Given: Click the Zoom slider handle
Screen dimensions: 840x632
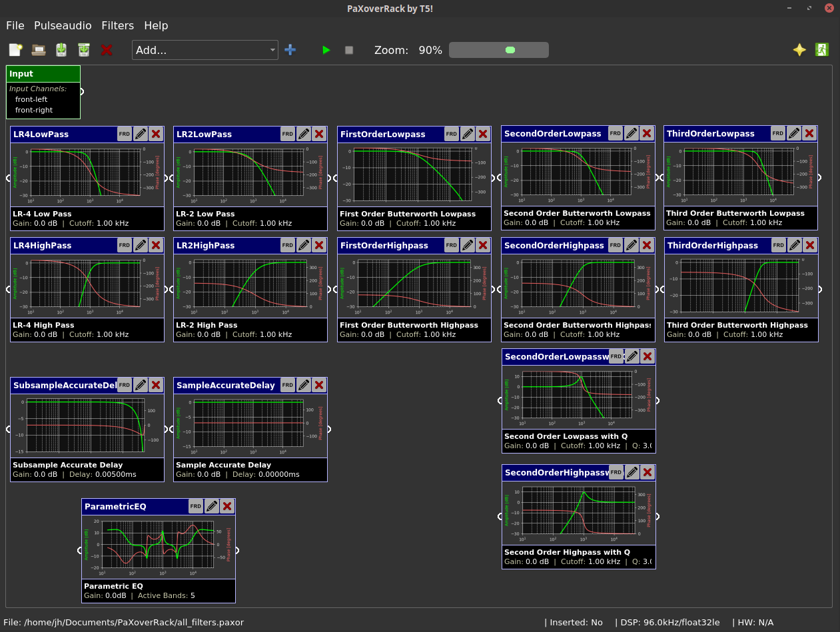Looking at the screenshot, I should pyautogui.click(x=510, y=50).
